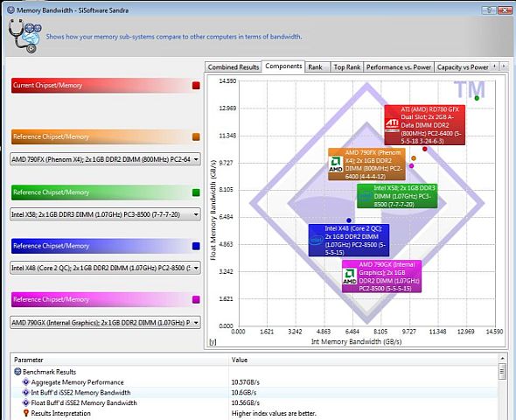Click the AMD logo in the magenta chart label
The image size is (516, 420).
pos(350,276)
